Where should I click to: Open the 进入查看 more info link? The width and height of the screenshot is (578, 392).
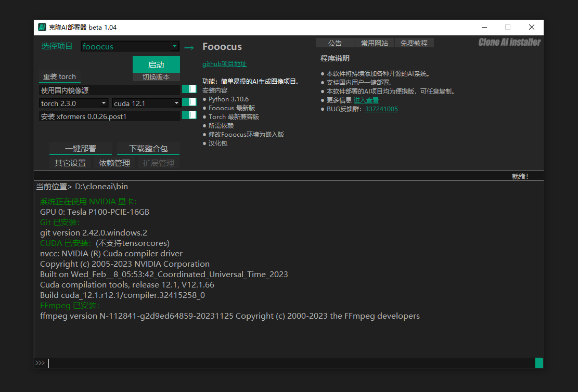[x=366, y=100]
